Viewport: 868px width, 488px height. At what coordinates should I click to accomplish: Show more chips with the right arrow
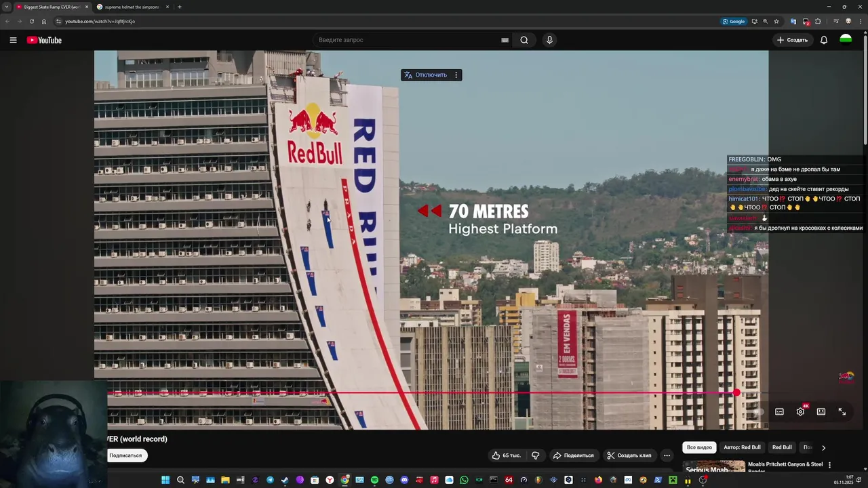click(x=823, y=447)
